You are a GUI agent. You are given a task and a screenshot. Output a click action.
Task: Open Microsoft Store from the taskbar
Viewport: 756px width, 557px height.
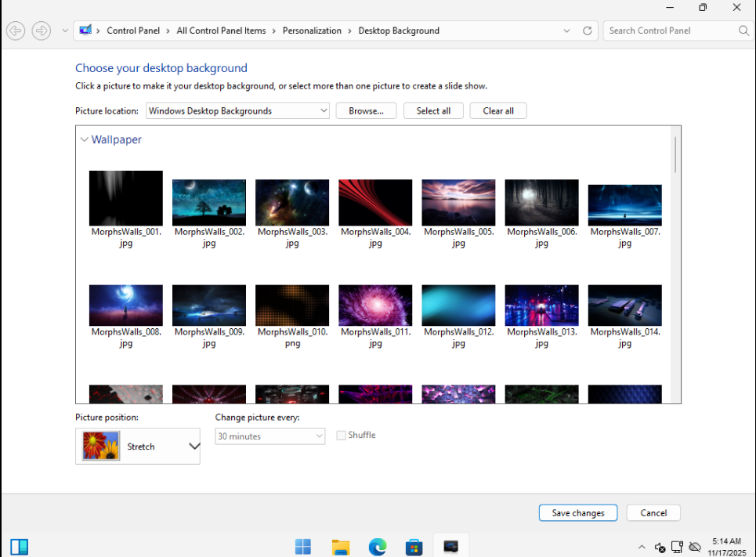coord(414,546)
